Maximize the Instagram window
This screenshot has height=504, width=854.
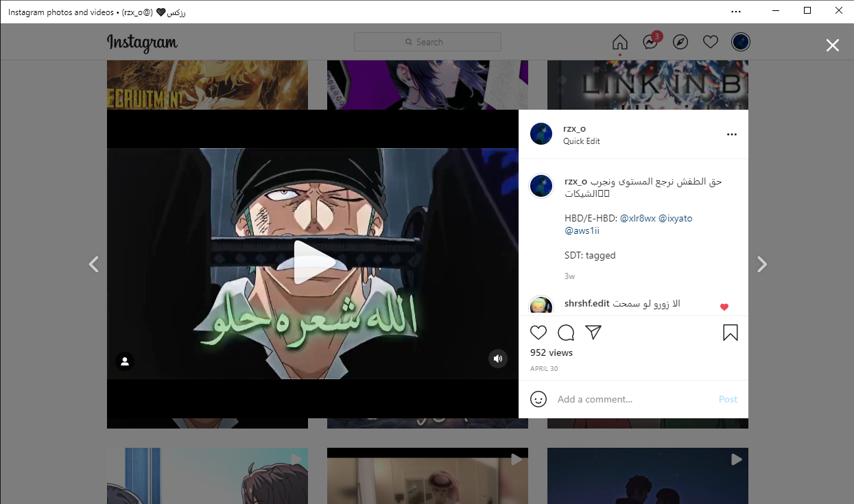[807, 11]
